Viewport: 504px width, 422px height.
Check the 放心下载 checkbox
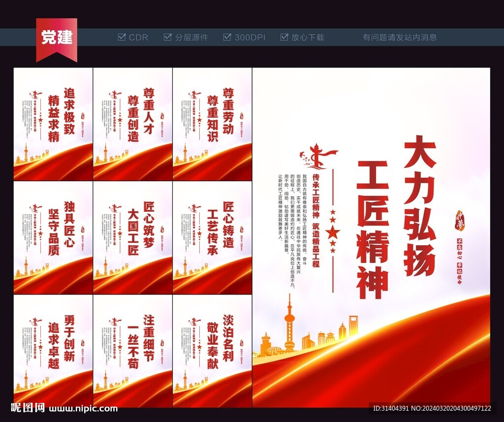tap(284, 37)
